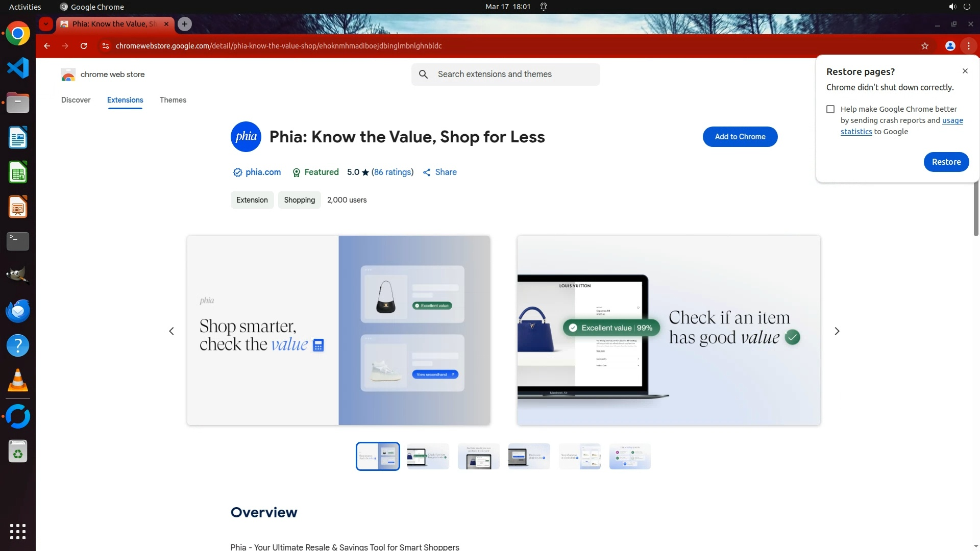980x551 pixels.
Task: Open the Chrome three-dot menu
Action: pyautogui.click(x=968, y=46)
